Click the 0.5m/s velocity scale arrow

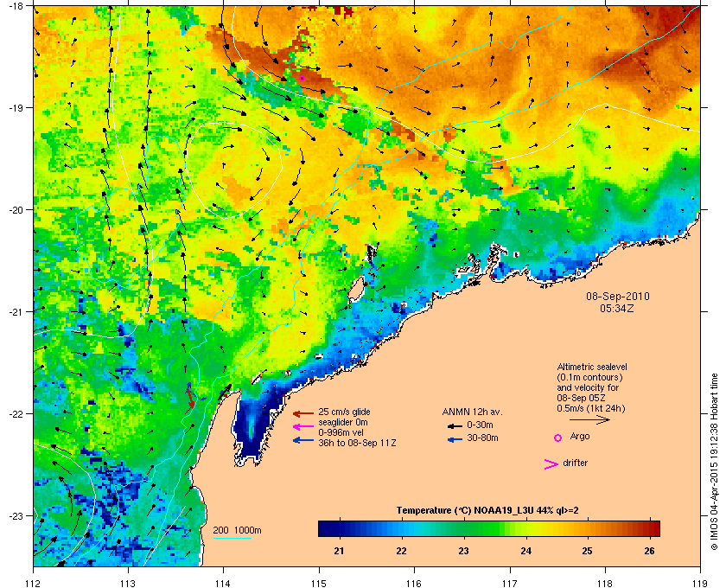[589, 420]
